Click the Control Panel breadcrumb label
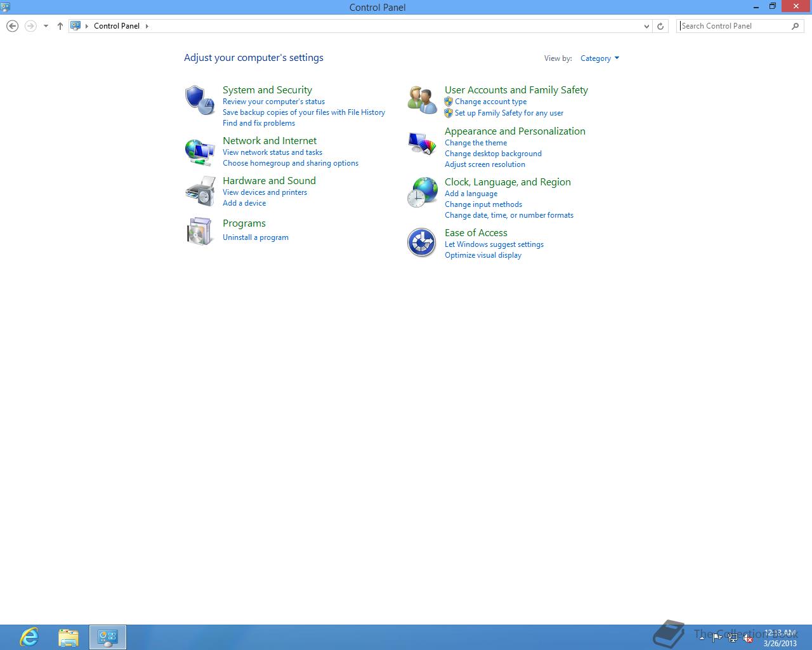This screenshot has height=650, width=812. tap(117, 26)
